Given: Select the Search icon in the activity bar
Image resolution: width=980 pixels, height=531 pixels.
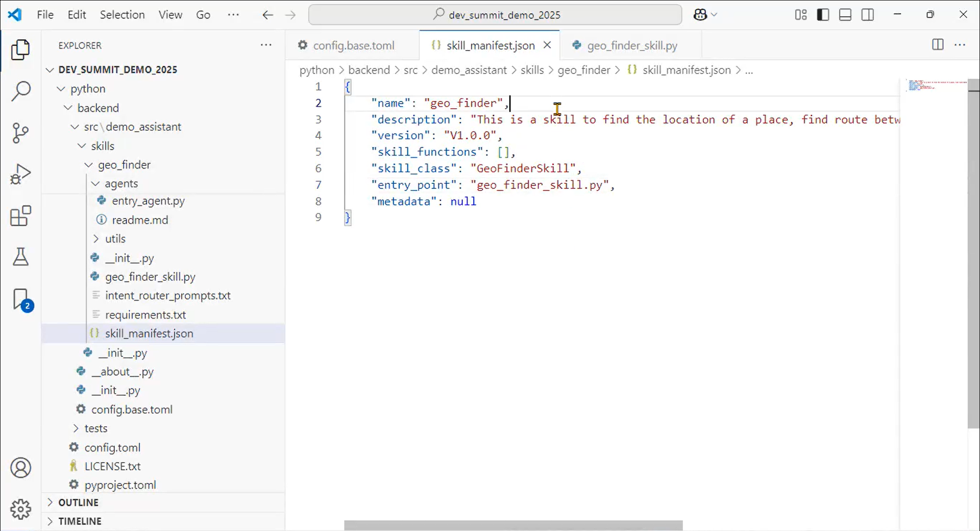Looking at the screenshot, I should point(20,90).
